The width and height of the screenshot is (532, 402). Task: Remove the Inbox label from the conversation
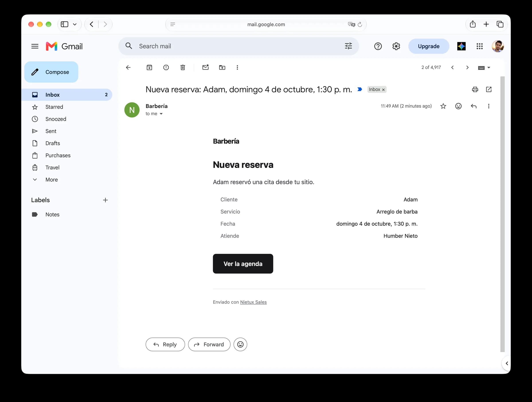point(383,90)
